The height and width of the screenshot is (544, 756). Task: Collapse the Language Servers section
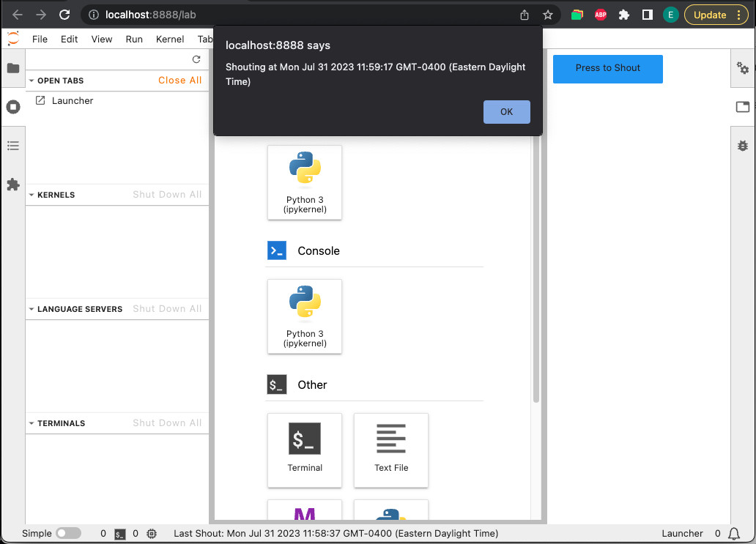pos(31,309)
